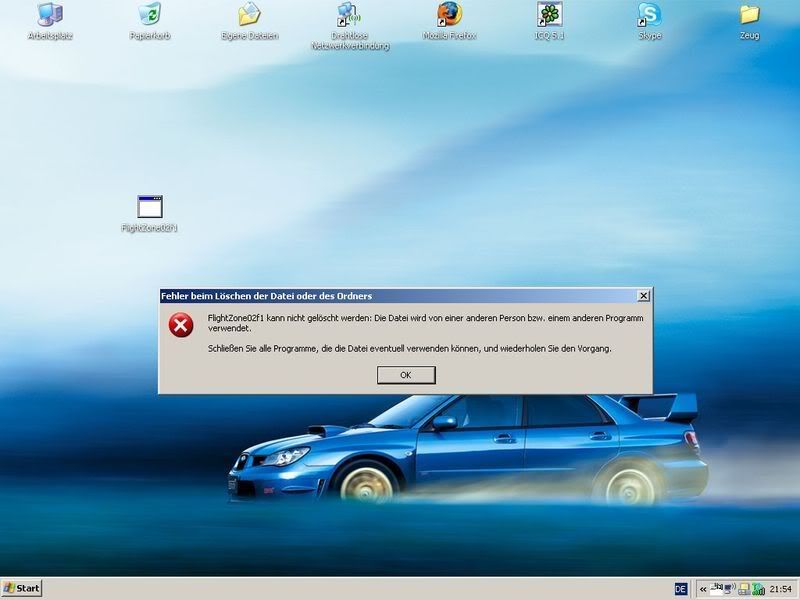Click the yellow network computer tray icon
Image resolution: width=800 pixels, height=600 pixels.
coord(744,589)
